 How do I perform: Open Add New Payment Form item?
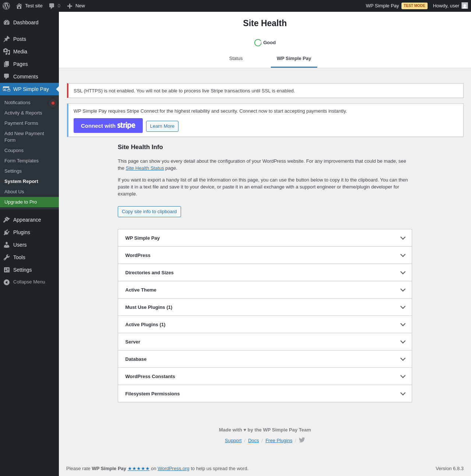tap(29, 137)
